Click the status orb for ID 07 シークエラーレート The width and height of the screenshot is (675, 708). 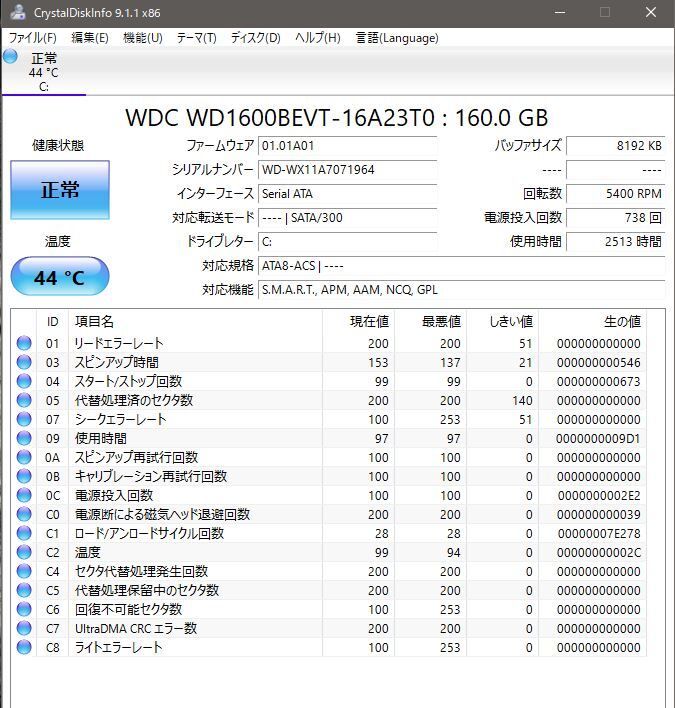click(24, 419)
